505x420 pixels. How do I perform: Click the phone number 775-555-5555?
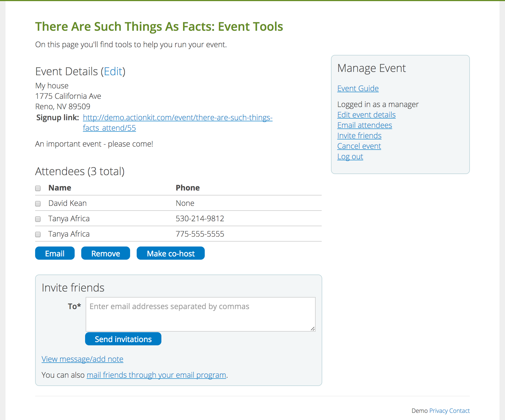pyautogui.click(x=200, y=234)
